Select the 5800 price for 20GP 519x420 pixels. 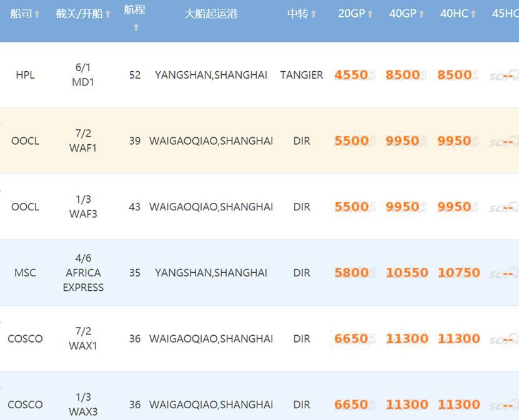(x=351, y=273)
